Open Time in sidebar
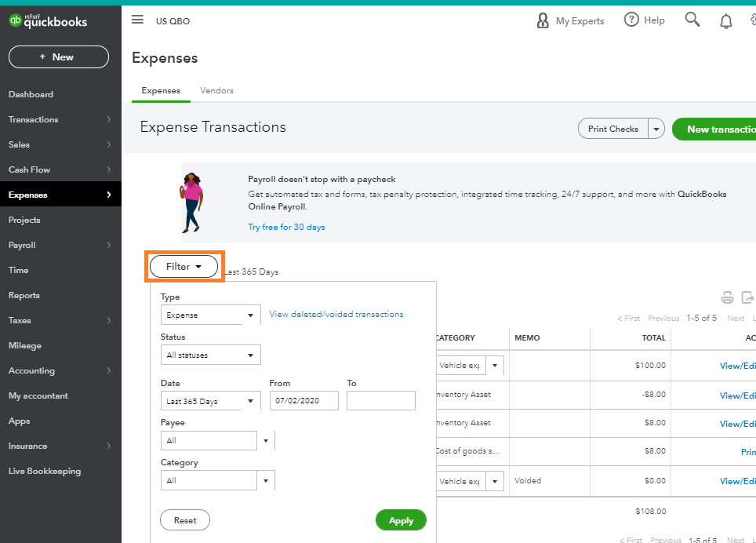 click(18, 270)
